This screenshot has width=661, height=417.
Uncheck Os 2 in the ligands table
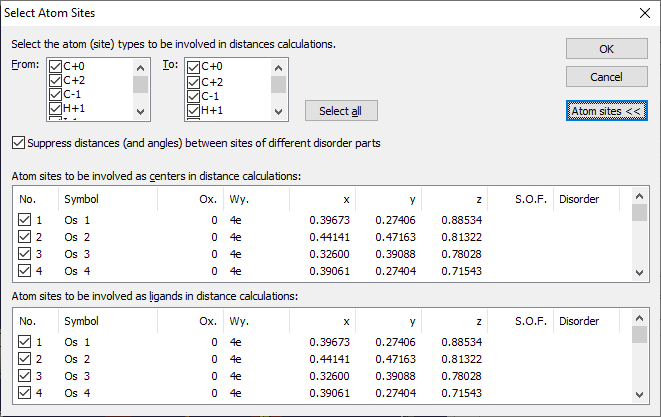click(24, 359)
